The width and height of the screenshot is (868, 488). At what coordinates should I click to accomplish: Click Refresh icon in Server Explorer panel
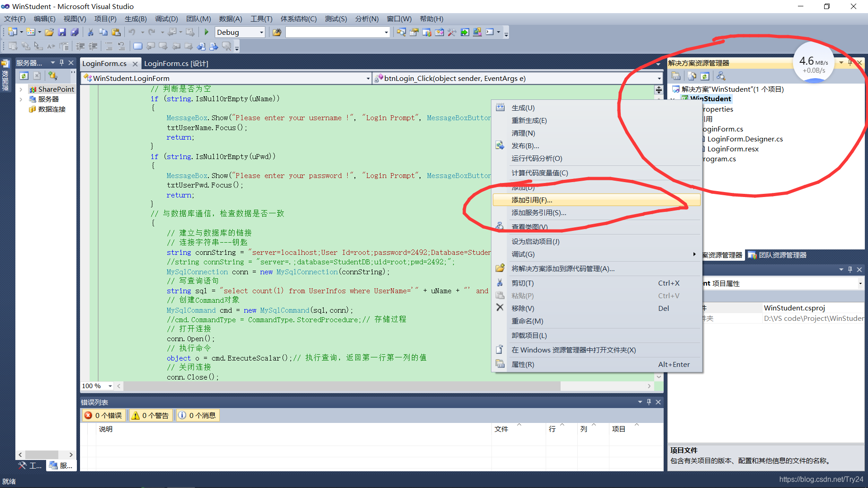click(24, 76)
